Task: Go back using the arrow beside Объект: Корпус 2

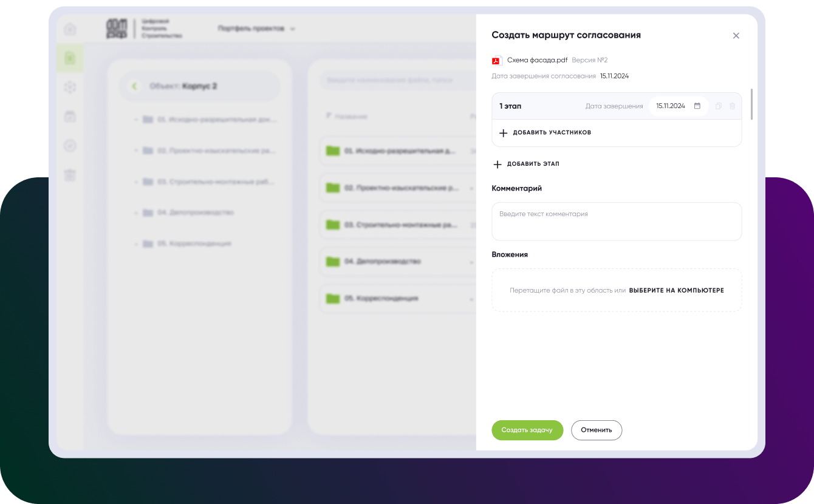Action: 134,87
